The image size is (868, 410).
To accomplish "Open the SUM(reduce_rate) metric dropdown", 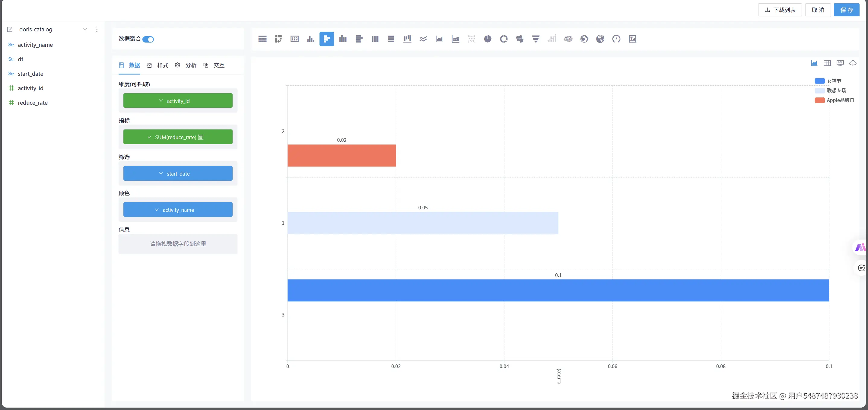I will coord(149,137).
